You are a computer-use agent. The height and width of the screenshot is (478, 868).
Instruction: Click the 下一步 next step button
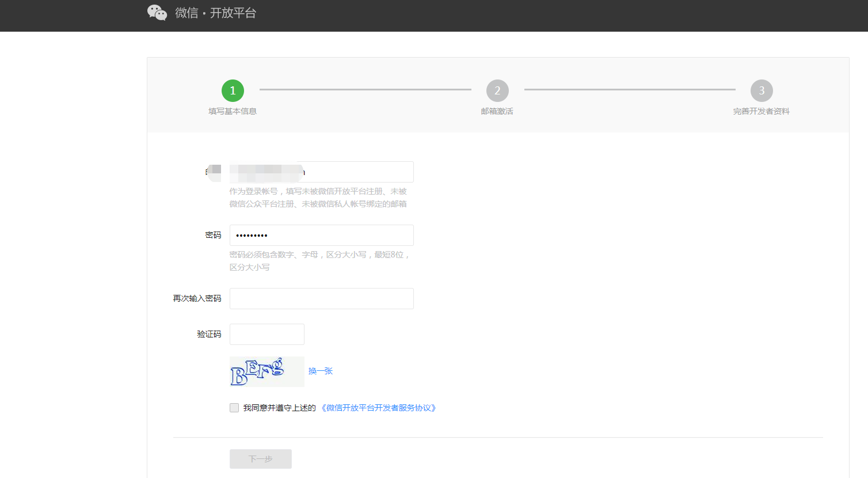pyautogui.click(x=261, y=459)
